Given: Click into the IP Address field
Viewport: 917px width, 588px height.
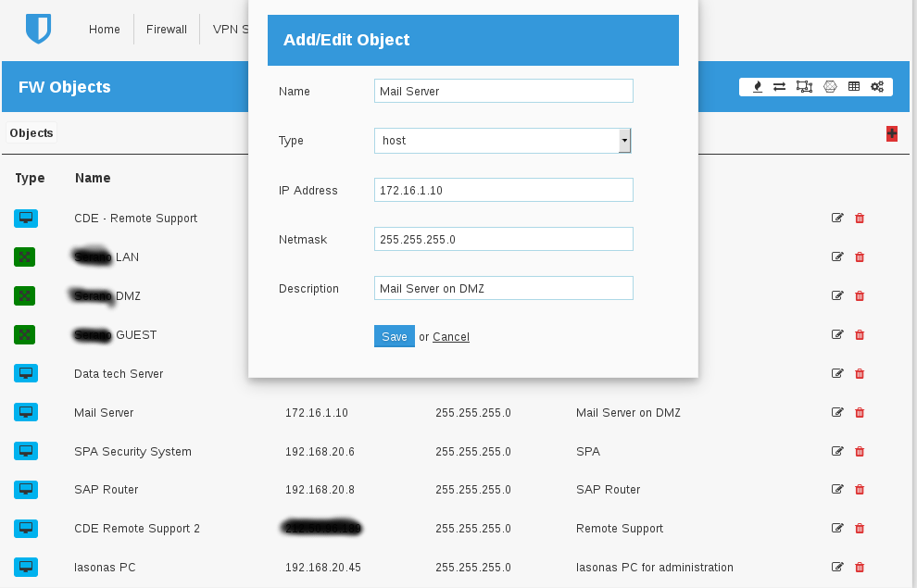Looking at the screenshot, I should tap(503, 190).
